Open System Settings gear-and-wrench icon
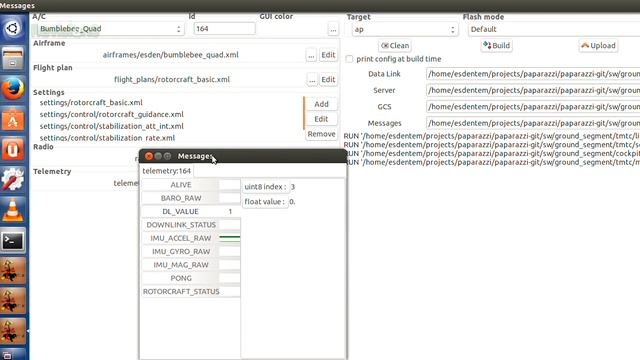Screen dimensions: 640x360 (13, 180)
